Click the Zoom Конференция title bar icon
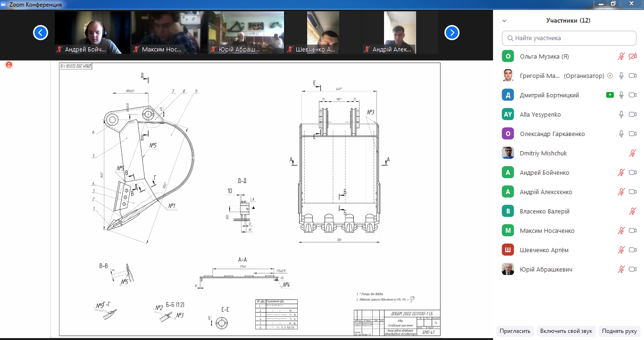 (x=4, y=4)
